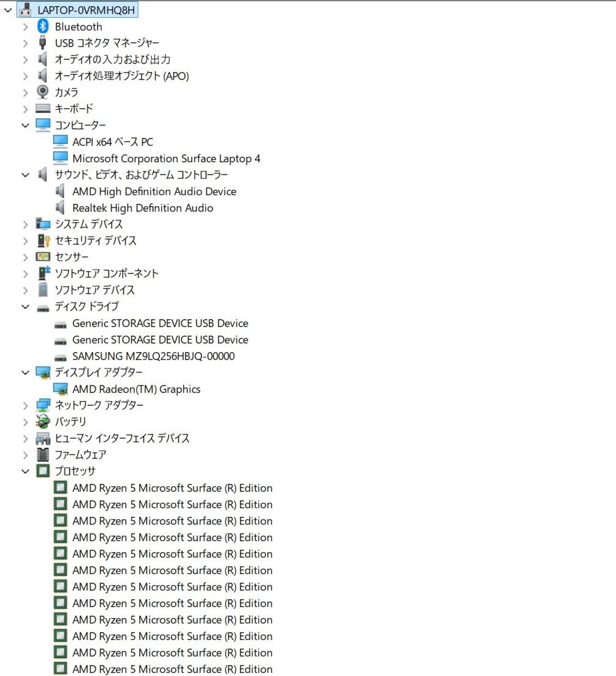This screenshot has width=616, height=676.
Task: Click the monitor icon beside コンピューター
Action: click(x=43, y=125)
